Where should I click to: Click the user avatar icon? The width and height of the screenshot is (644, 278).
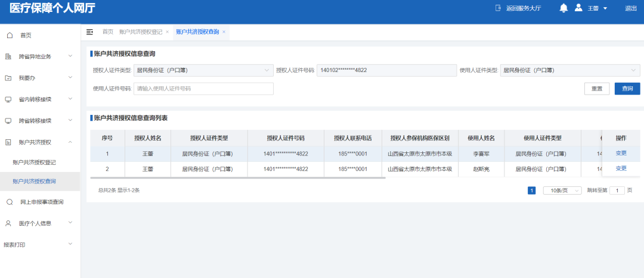(578, 8)
